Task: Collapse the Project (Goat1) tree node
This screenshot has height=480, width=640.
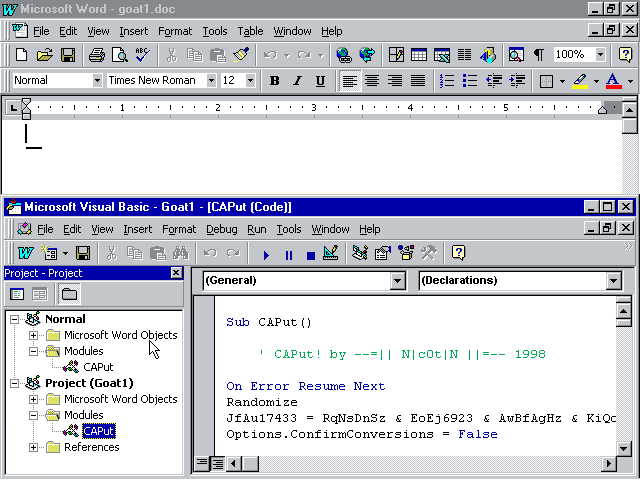Action: tap(14, 384)
